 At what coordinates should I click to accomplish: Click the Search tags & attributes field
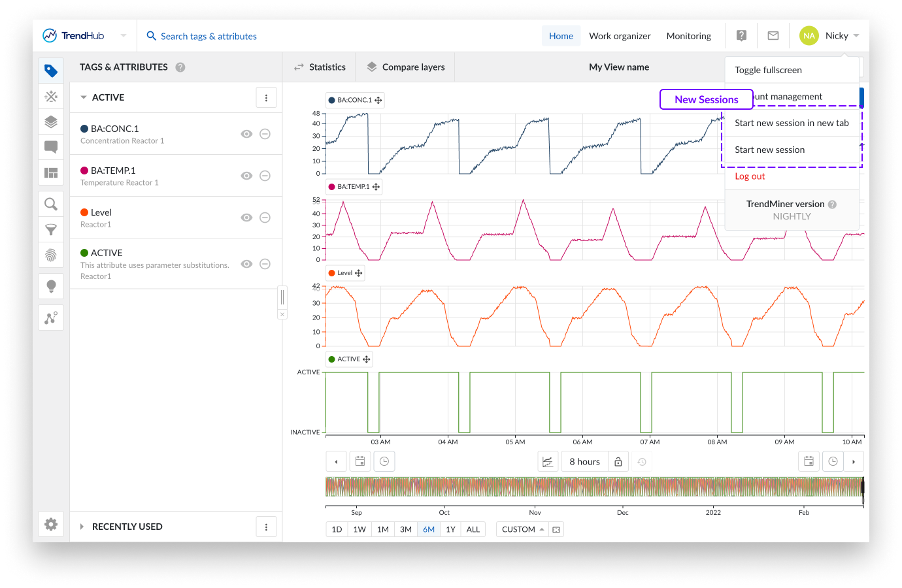(x=209, y=36)
